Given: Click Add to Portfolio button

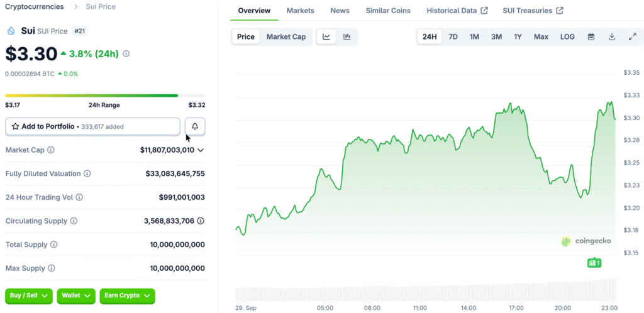Looking at the screenshot, I should (92, 126).
